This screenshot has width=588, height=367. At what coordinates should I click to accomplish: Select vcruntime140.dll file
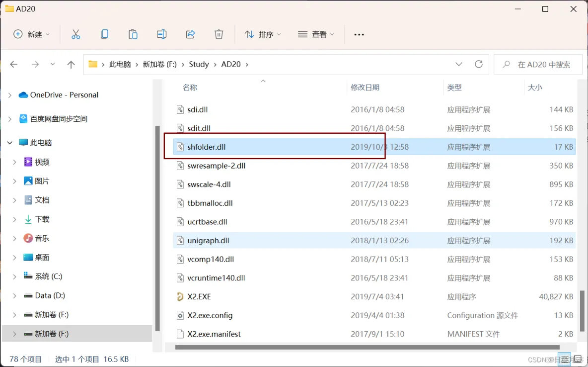coord(374,278)
